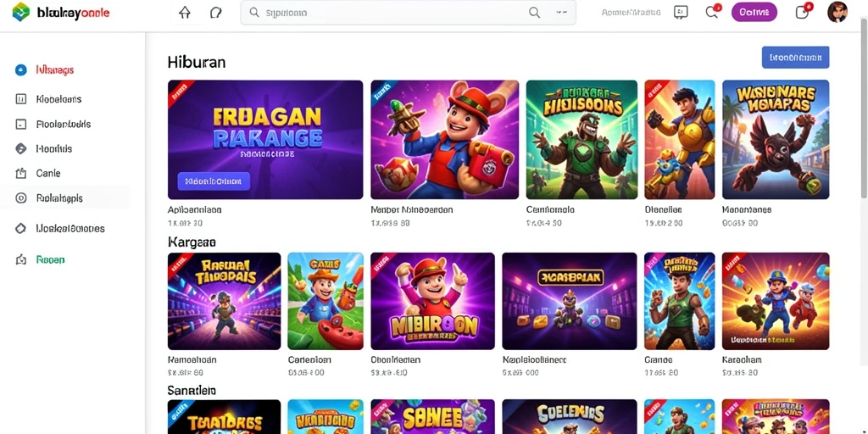Open the TAIAORES thumbnail in bottom row
868x434 pixels.
pyautogui.click(x=224, y=416)
